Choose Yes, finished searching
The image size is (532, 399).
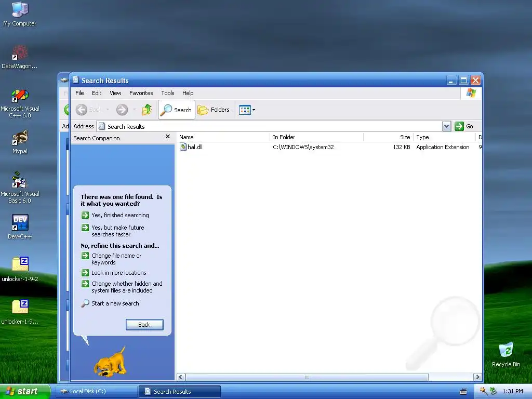tap(115, 215)
